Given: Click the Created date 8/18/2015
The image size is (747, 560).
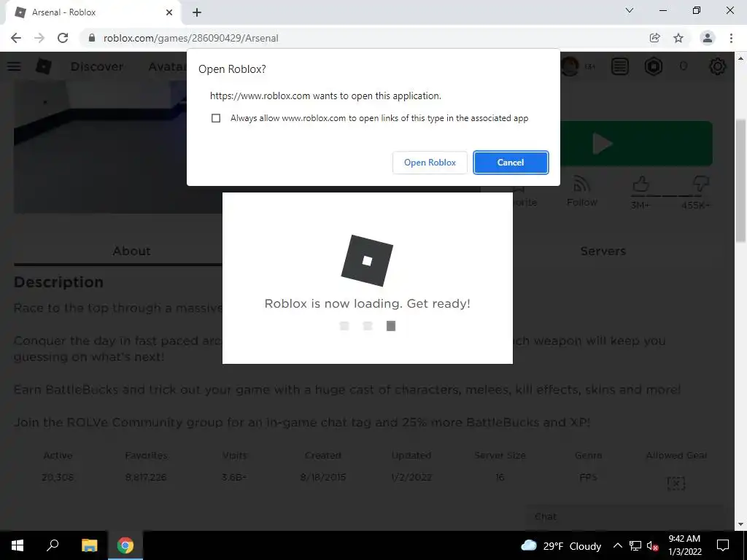Looking at the screenshot, I should pos(323,477).
